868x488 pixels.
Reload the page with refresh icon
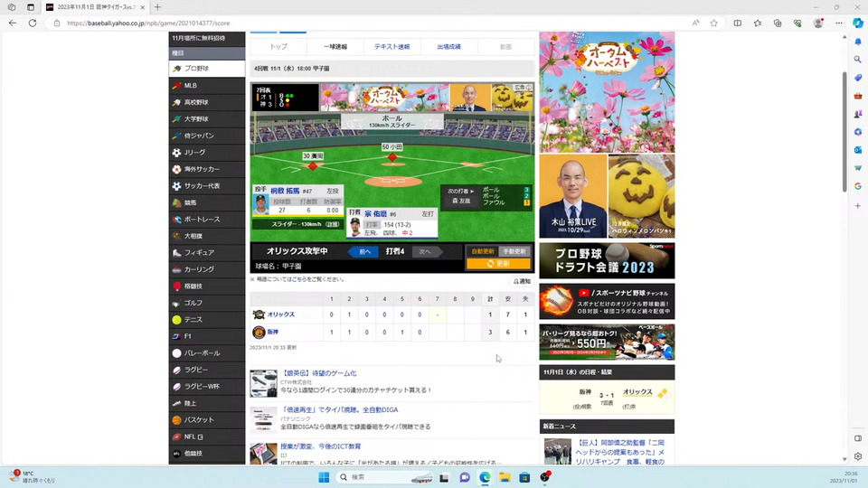click(33, 23)
